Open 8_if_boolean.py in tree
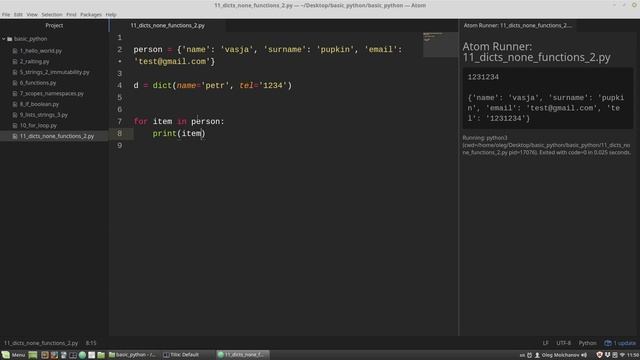 point(39,104)
